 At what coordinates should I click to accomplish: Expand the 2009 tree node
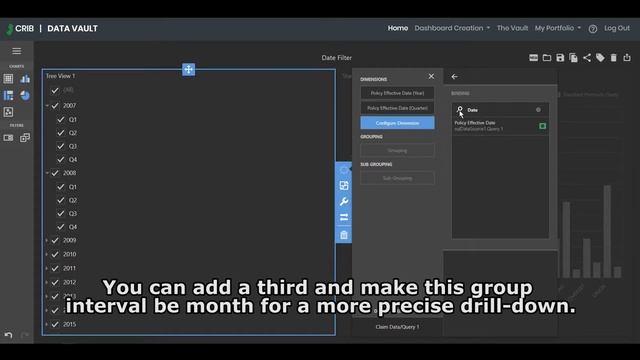point(47,241)
